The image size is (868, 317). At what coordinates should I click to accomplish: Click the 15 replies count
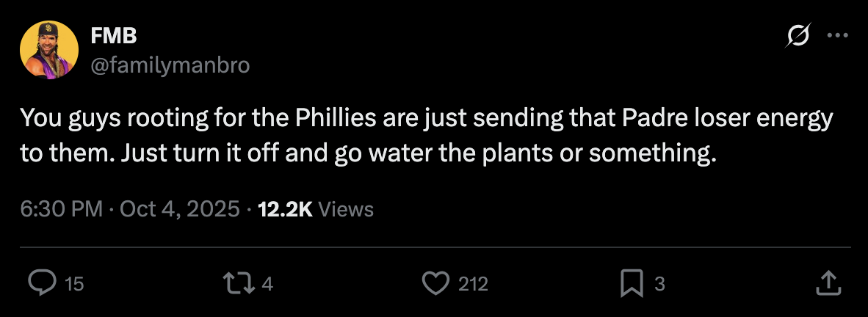74,284
